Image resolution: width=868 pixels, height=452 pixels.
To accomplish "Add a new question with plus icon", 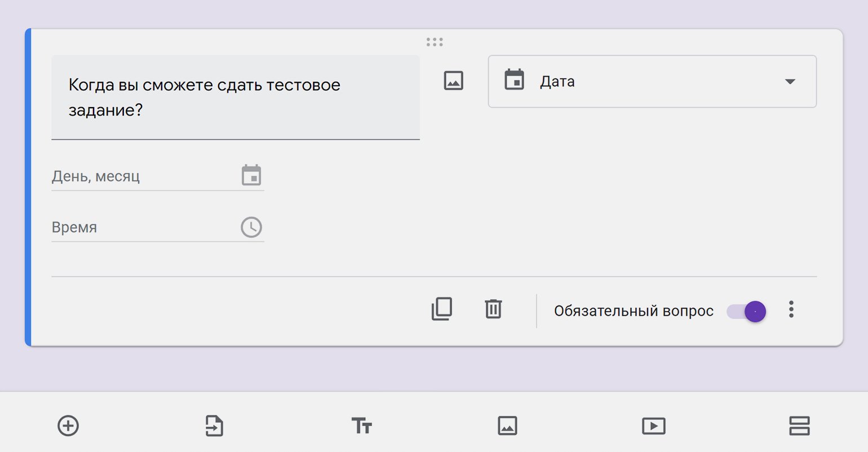I will (x=68, y=426).
